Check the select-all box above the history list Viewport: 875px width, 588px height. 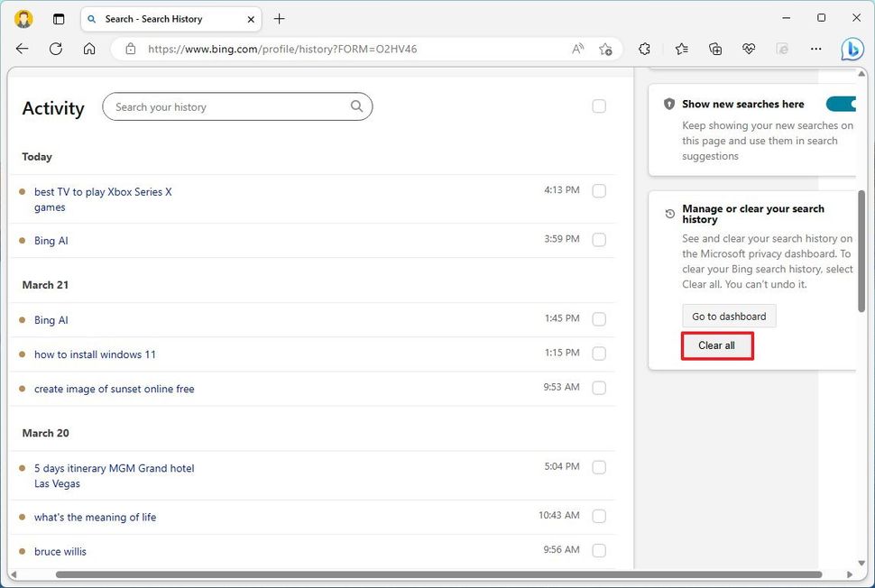click(598, 106)
